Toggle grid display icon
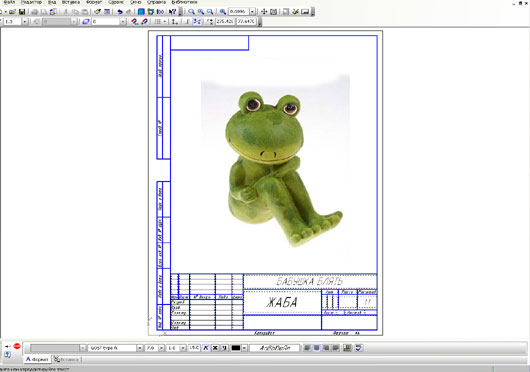530x372 pixels. (x=157, y=21)
